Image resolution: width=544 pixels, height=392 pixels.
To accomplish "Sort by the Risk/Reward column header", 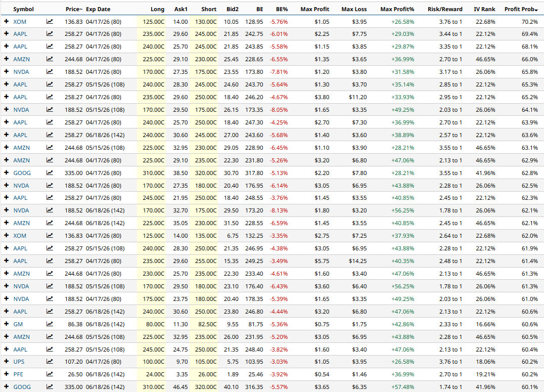I will (445, 9).
